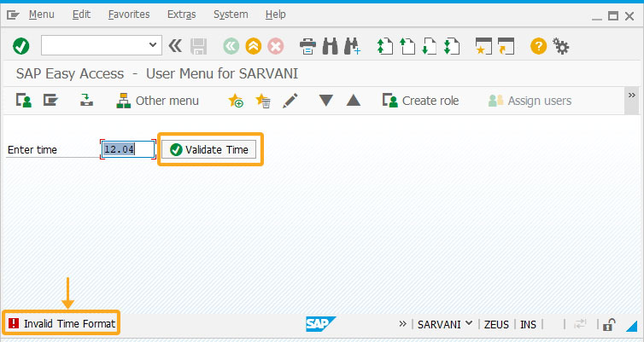This screenshot has width=644, height=342.
Task: Click the green Back icon
Action: (231, 46)
